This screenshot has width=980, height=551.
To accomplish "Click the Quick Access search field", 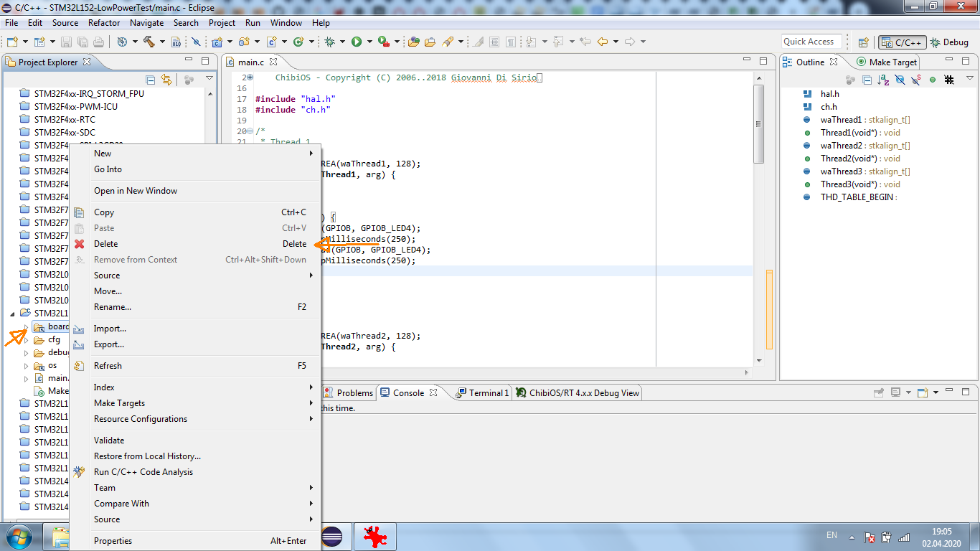I will pyautogui.click(x=811, y=42).
